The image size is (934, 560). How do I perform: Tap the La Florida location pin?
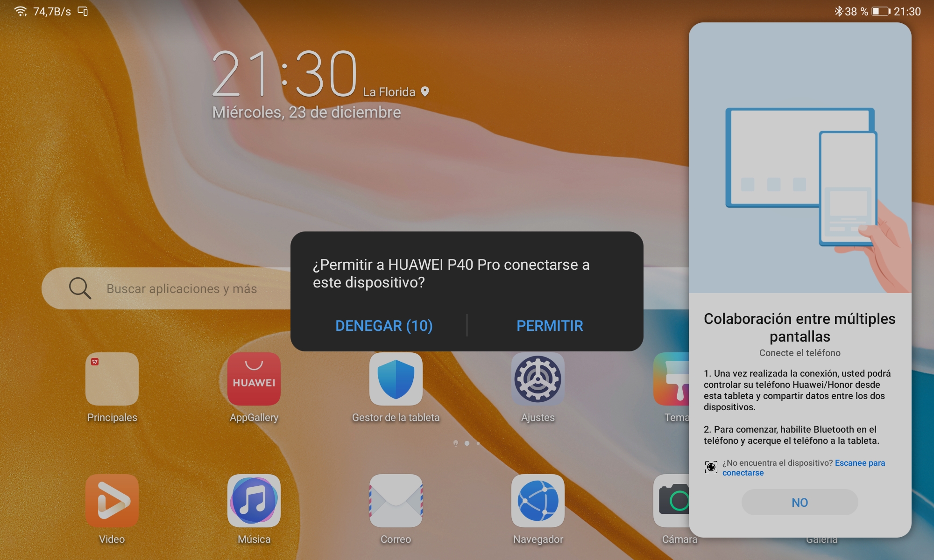(x=425, y=91)
